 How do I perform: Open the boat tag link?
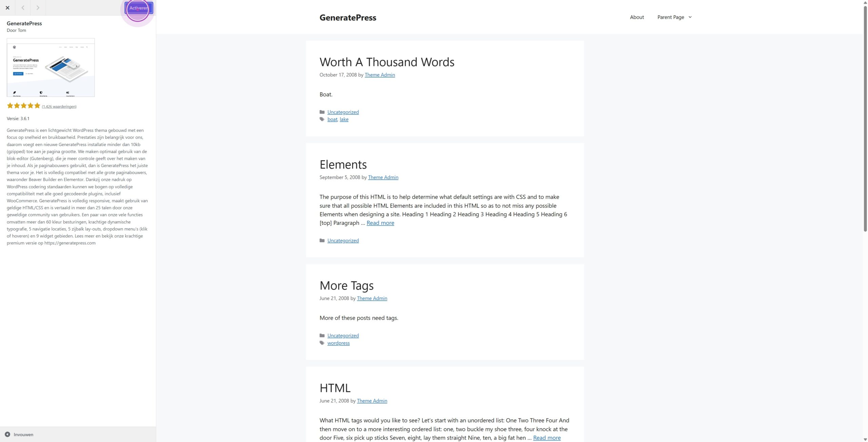point(332,119)
